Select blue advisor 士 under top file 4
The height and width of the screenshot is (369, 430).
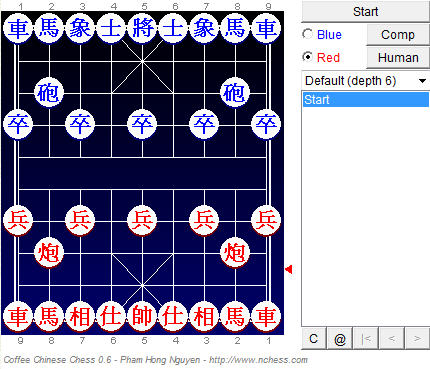(111, 28)
